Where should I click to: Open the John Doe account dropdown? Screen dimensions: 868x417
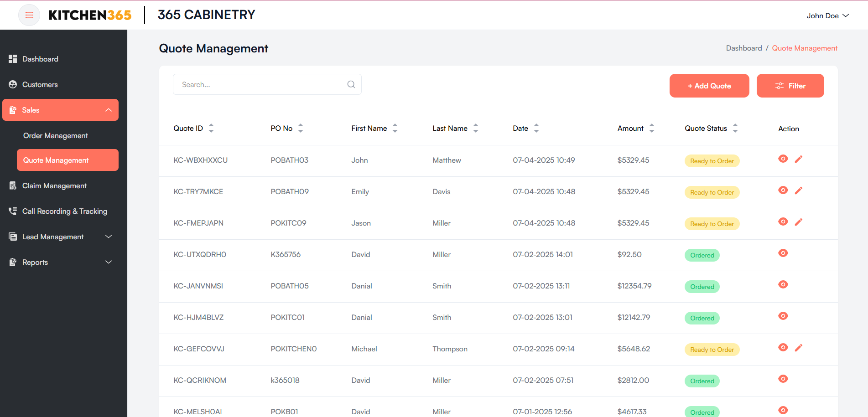point(827,15)
